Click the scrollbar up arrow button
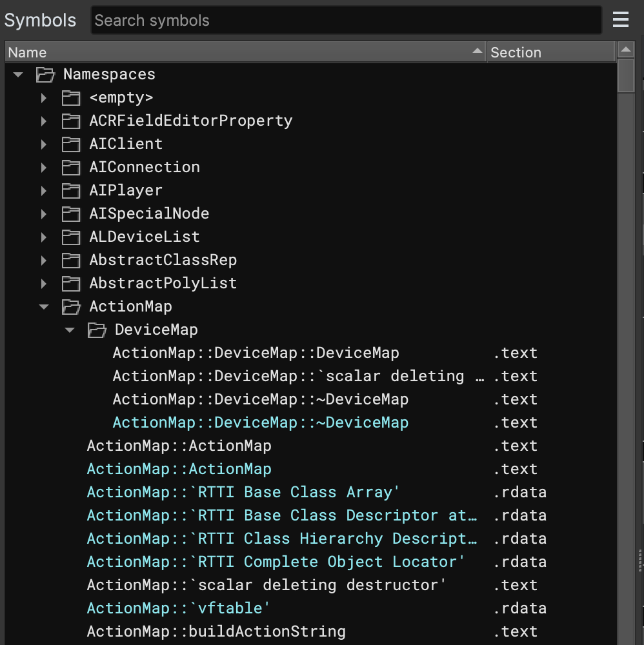 pos(625,50)
